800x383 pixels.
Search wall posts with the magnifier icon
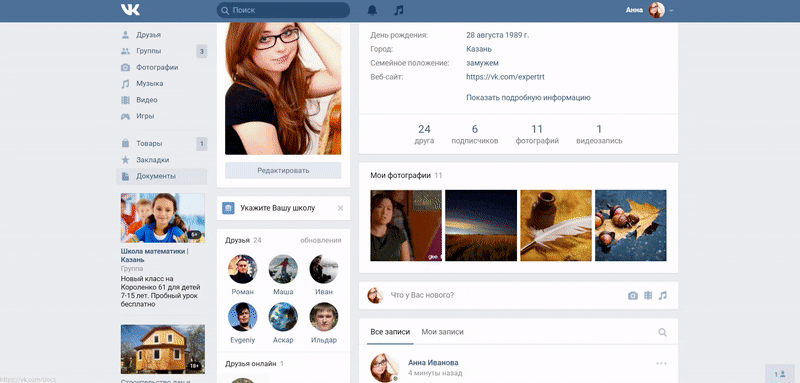click(662, 332)
